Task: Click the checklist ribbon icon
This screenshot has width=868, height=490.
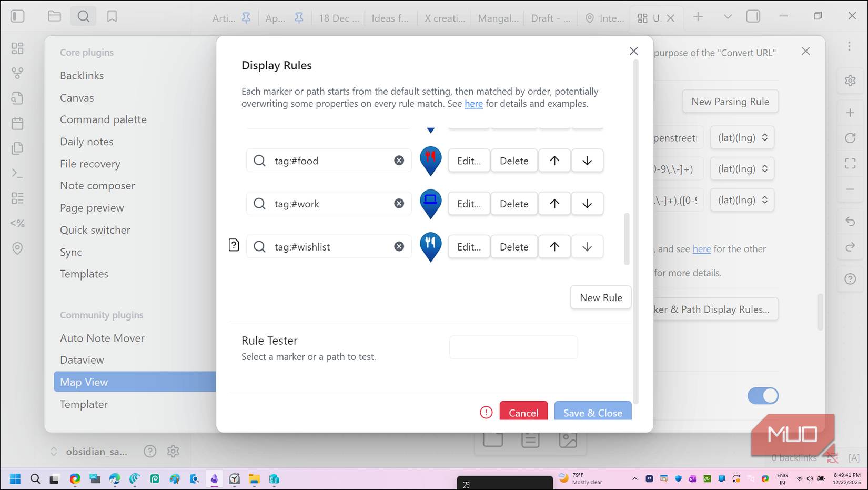Action: point(17,198)
